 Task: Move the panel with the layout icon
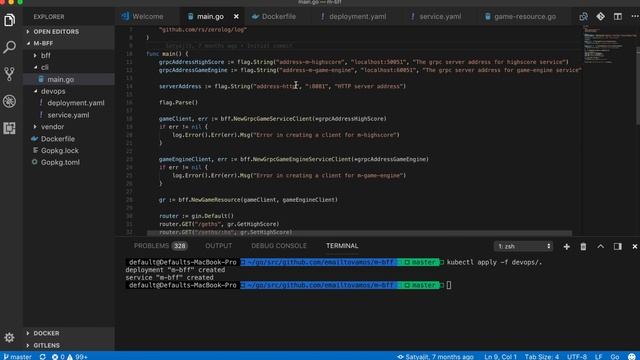click(x=618, y=247)
